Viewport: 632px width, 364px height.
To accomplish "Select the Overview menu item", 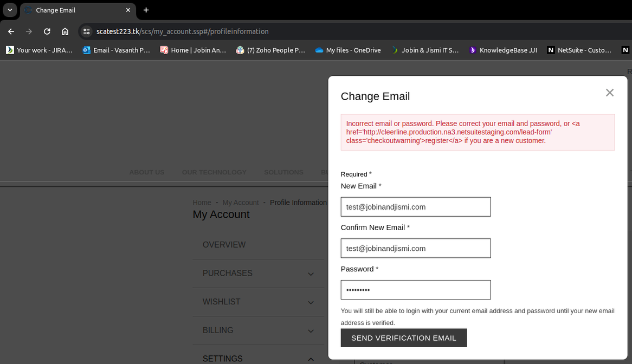I will pos(224,245).
